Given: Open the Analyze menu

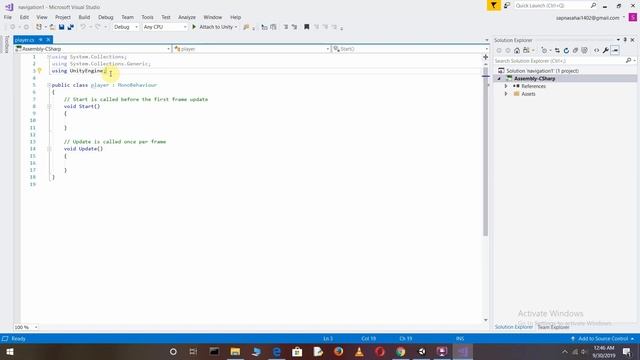Looking at the screenshot, I should [187, 17].
